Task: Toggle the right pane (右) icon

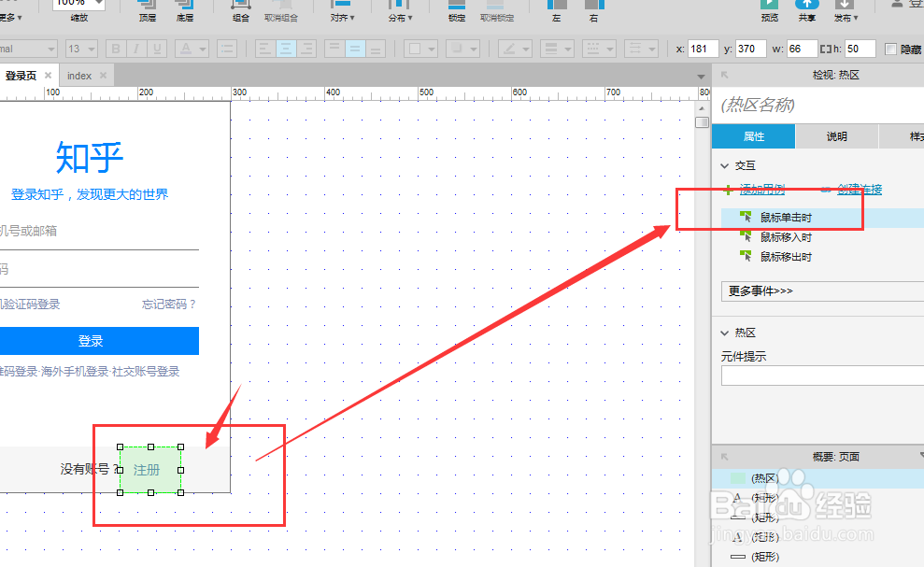Action: click(593, 6)
